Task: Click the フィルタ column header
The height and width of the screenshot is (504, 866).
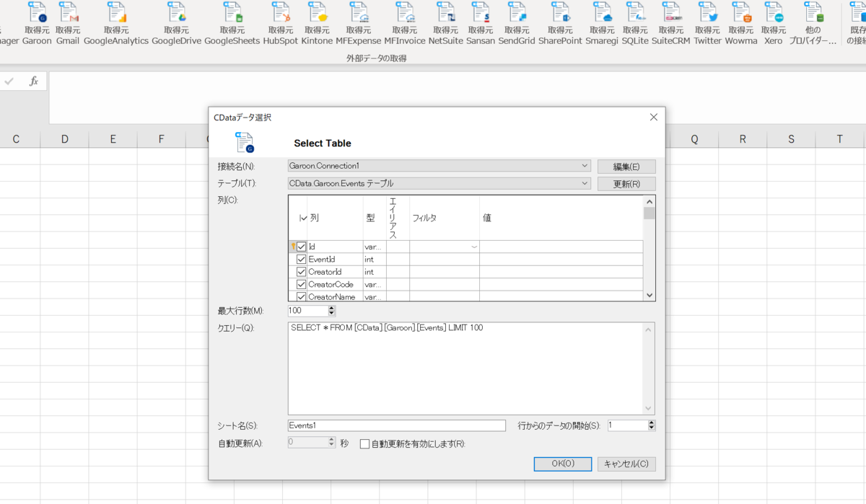Action: (x=445, y=218)
